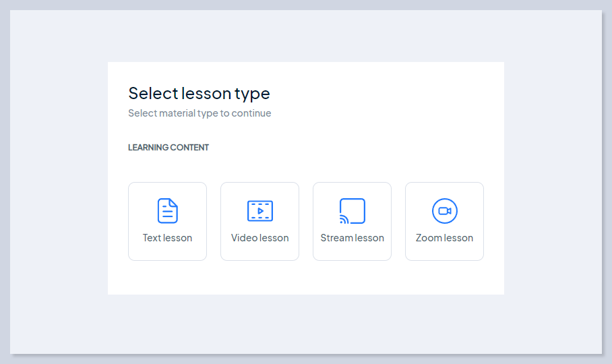Click the play triangle inside the video icon
The width and height of the screenshot is (612, 364).
pos(261,211)
